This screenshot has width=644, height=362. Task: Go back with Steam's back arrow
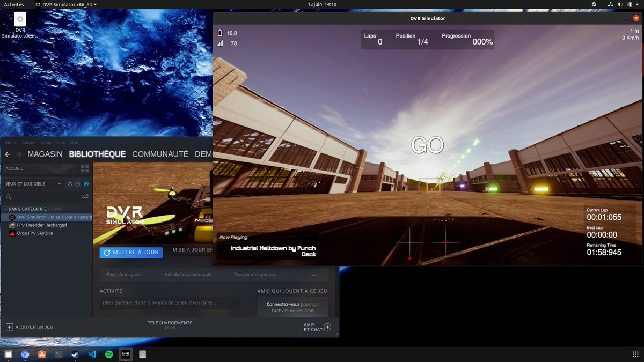pyautogui.click(x=8, y=154)
